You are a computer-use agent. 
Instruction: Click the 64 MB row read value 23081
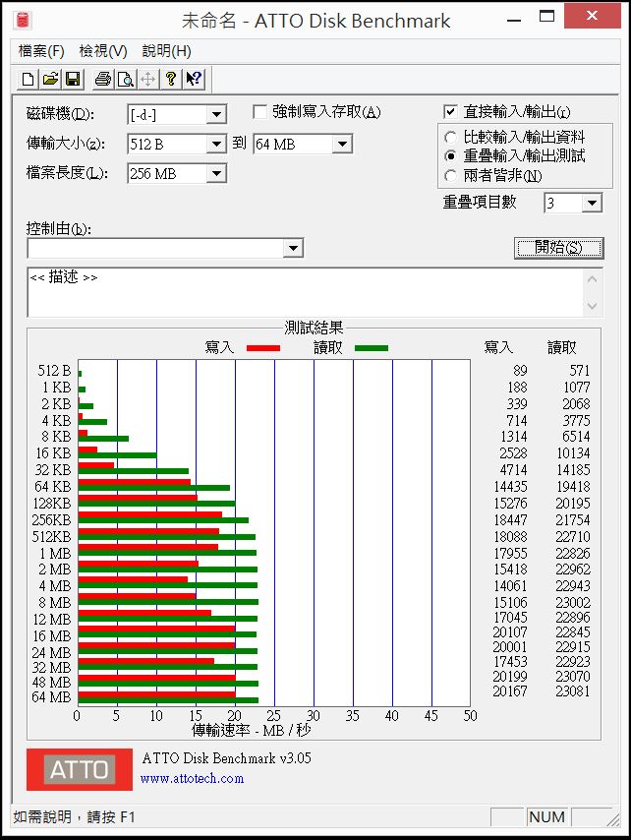click(573, 691)
